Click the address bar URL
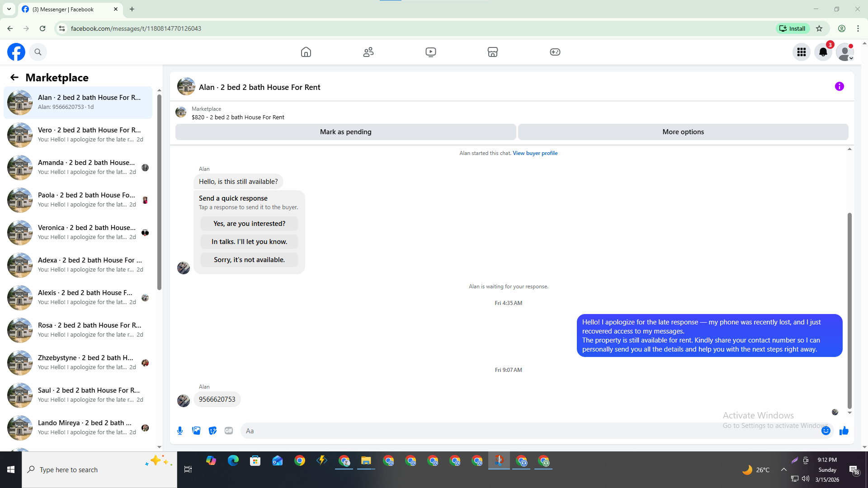This screenshot has height=488, width=868. click(x=136, y=28)
